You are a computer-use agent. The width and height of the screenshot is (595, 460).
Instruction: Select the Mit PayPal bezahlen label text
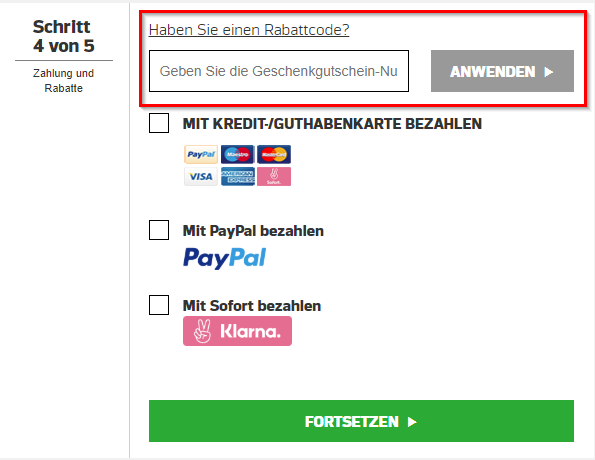click(253, 231)
